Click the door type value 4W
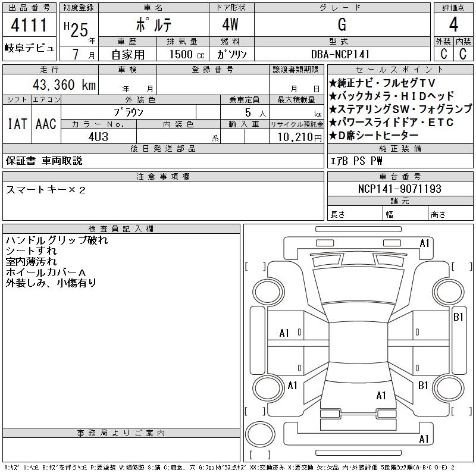 point(230,24)
